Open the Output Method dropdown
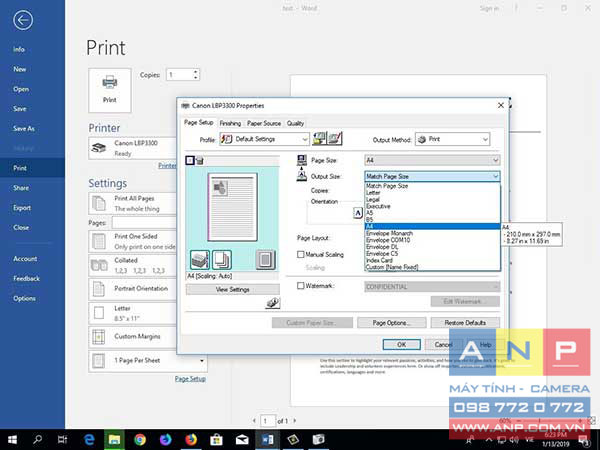Image resolution: width=600 pixels, height=450 pixels. (x=452, y=139)
